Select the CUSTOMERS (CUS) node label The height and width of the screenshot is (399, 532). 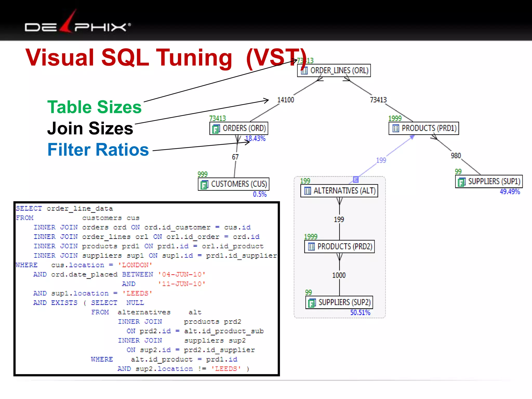click(239, 184)
